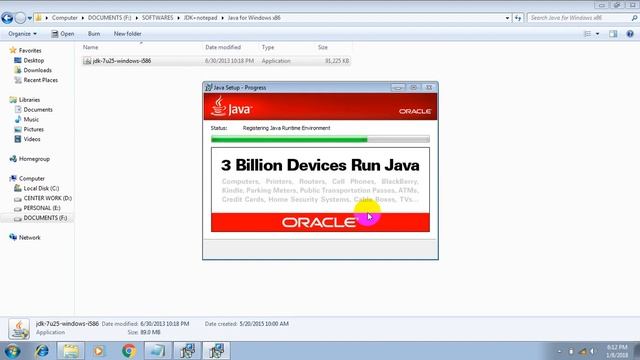The height and width of the screenshot is (360, 640).
Task: Open Local Disk (C:) drive
Action: [41, 188]
